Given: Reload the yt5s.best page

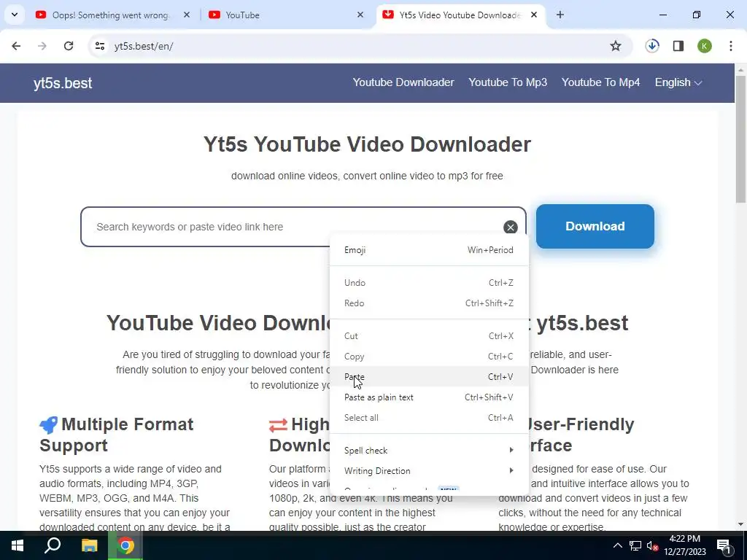Looking at the screenshot, I should pos(69,46).
